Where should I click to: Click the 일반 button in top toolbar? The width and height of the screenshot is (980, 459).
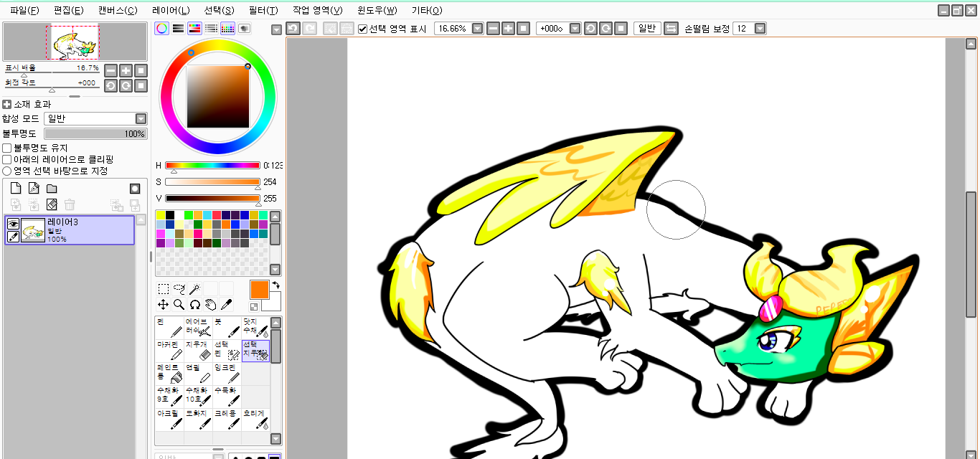click(x=647, y=28)
